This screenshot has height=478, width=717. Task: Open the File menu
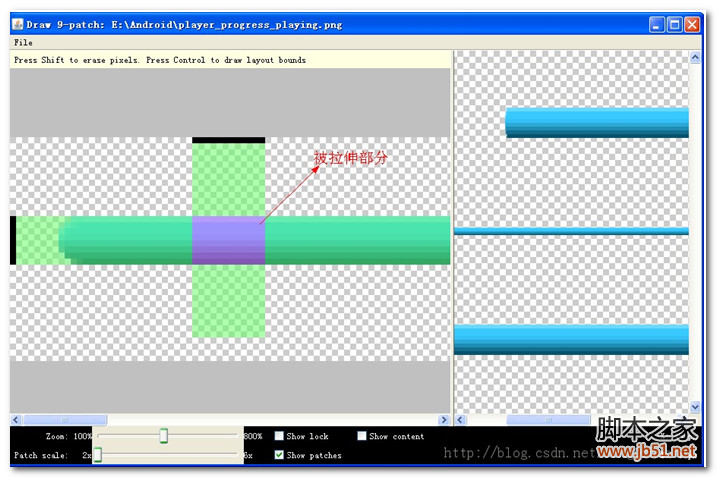[23, 43]
